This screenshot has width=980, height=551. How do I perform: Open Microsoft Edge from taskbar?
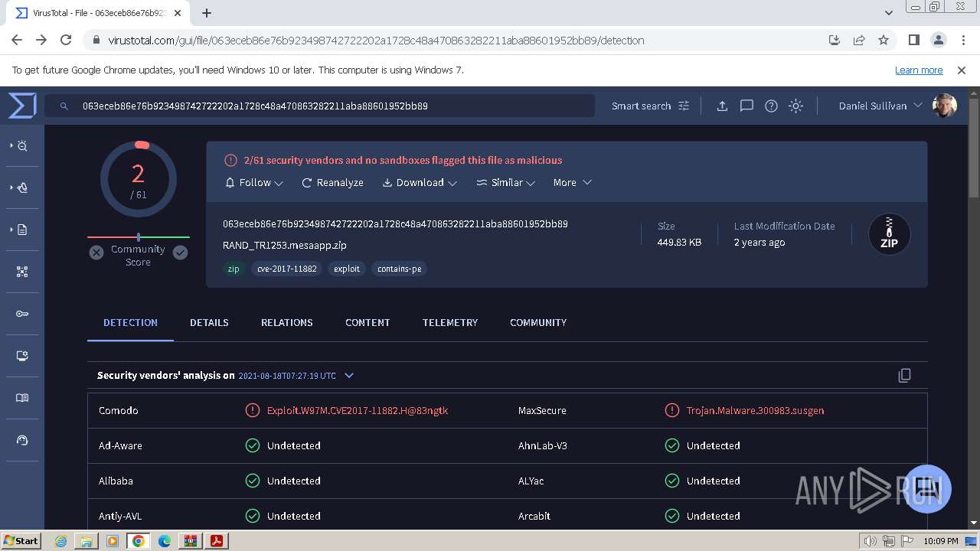coord(165,541)
